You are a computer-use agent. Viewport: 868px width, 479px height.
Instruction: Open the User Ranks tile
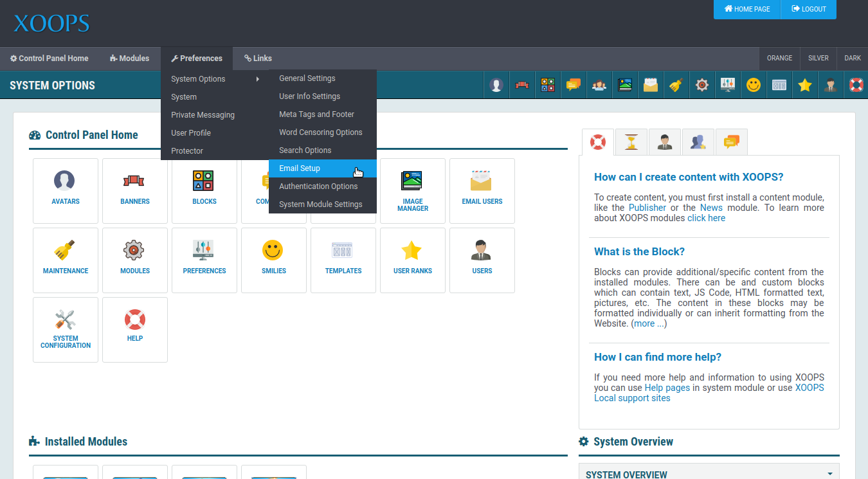click(x=413, y=260)
